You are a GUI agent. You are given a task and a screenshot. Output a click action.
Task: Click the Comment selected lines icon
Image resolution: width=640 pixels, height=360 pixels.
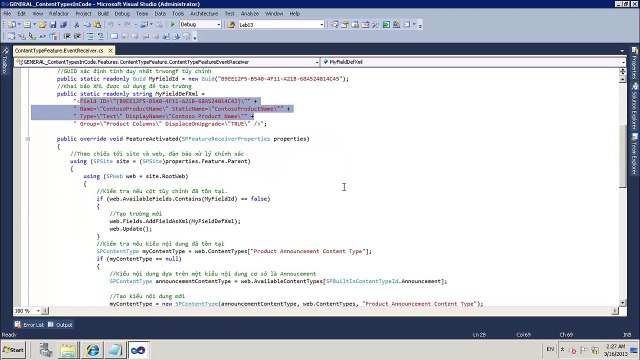coord(90,36)
